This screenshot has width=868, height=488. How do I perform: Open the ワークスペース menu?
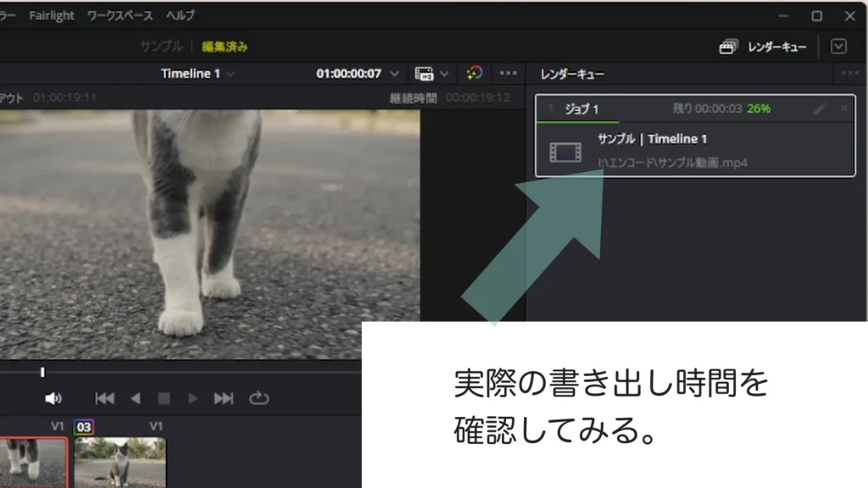coord(120,15)
